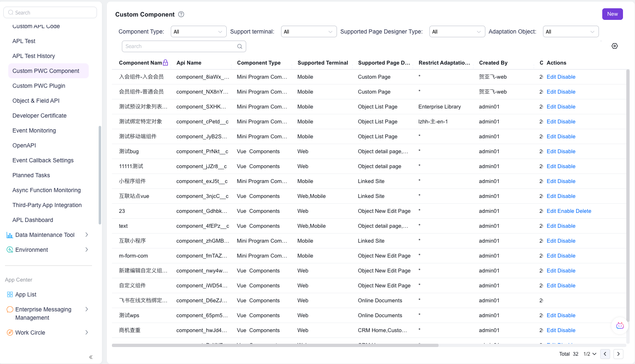Open the column settings gear icon
The width and height of the screenshot is (635, 364).
point(615,46)
